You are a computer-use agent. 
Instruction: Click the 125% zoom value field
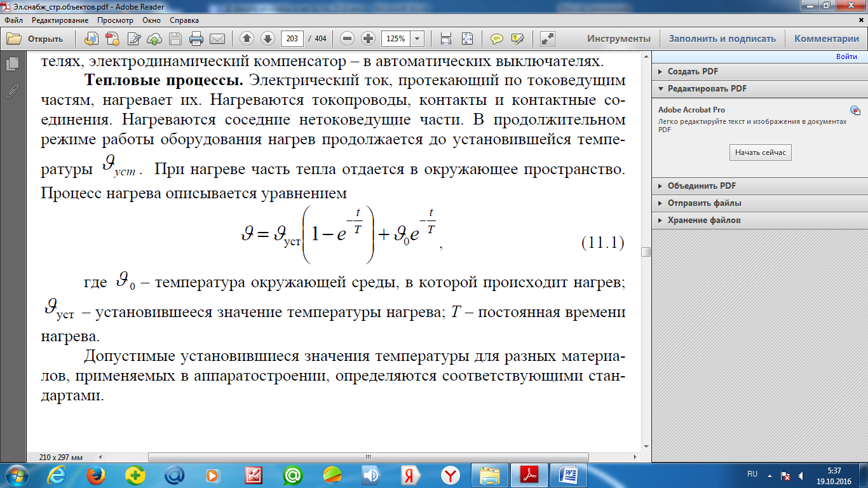tap(396, 39)
